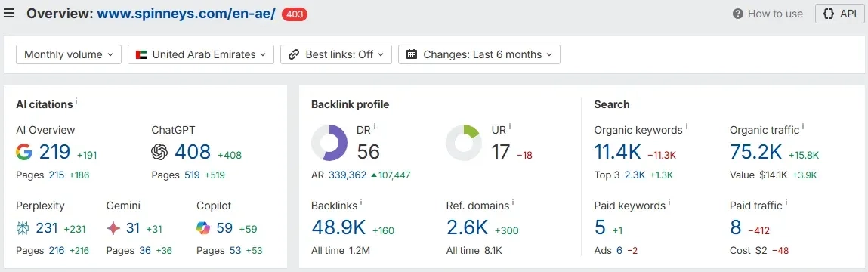Click the Search section heading

(x=612, y=104)
